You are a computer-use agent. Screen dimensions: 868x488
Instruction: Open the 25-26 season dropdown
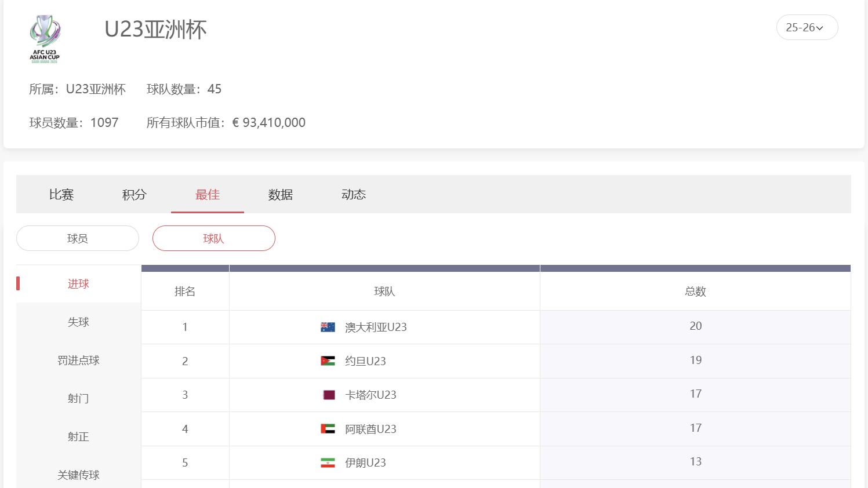pyautogui.click(x=807, y=27)
